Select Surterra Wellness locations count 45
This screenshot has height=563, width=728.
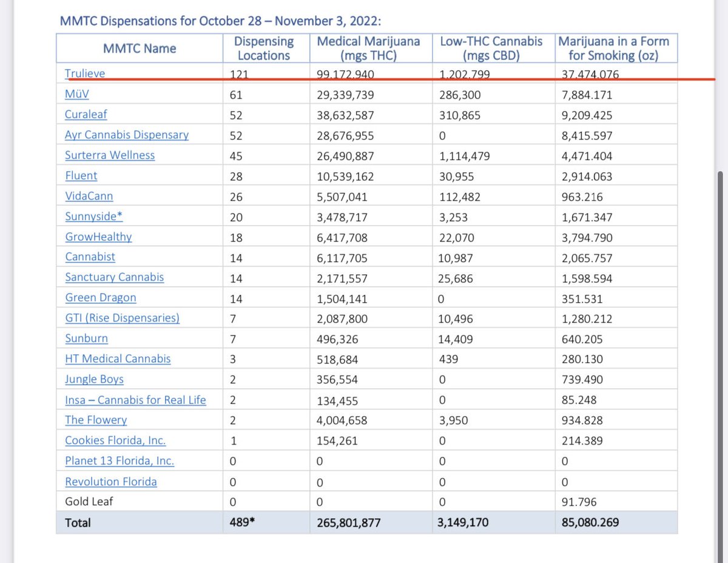[237, 156]
